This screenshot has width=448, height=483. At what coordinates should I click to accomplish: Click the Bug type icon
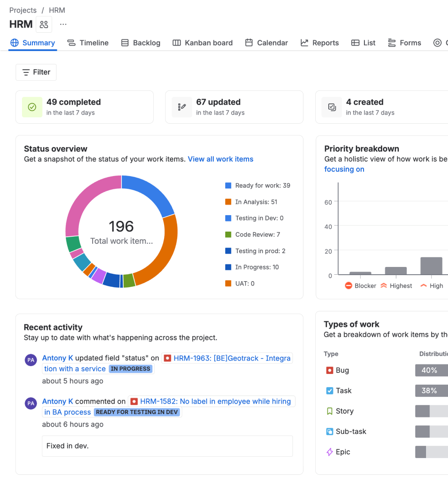330,370
